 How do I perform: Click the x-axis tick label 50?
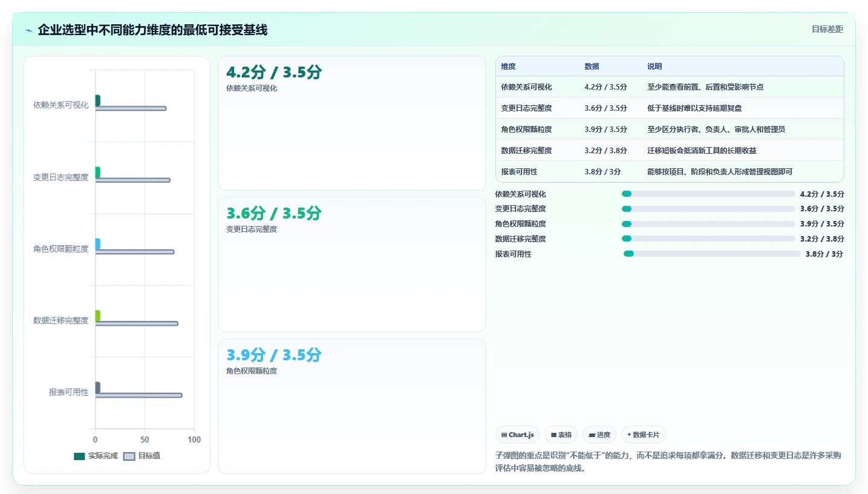145,440
